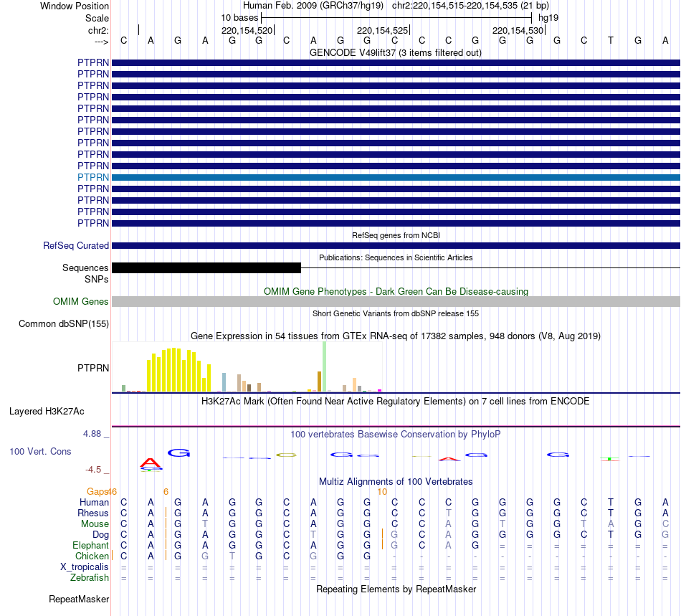Open the RefSeq Curated track label

tap(76, 245)
